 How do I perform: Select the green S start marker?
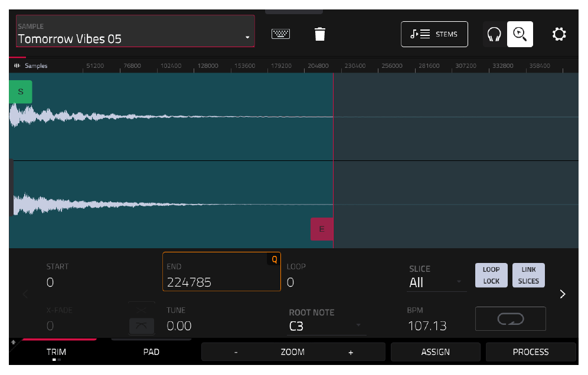coord(21,92)
